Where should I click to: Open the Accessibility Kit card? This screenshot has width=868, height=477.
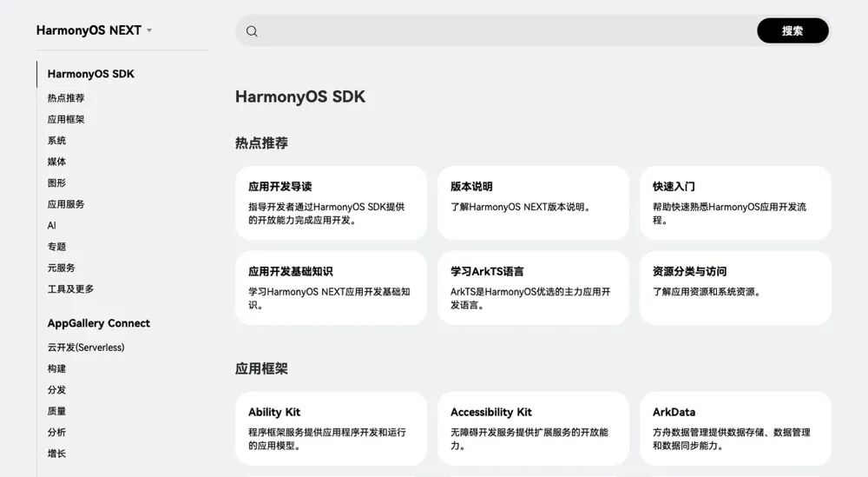(x=533, y=428)
